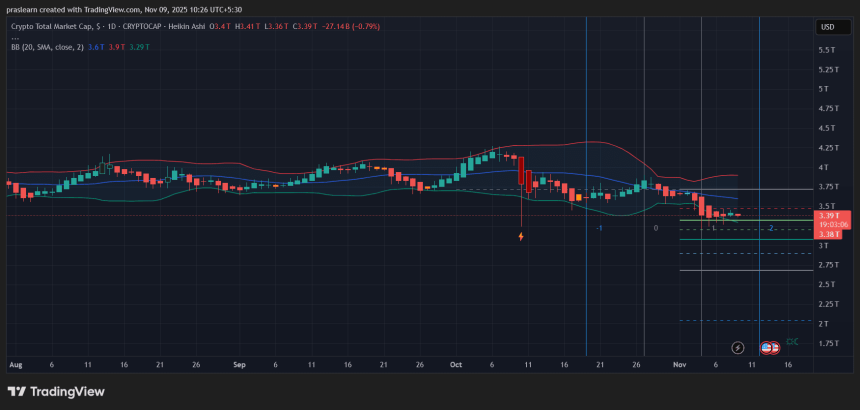Viewport: 860px width, 410px height.
Task: Click the orange lightning bolt marker below October candle
Action: (521, 237)
